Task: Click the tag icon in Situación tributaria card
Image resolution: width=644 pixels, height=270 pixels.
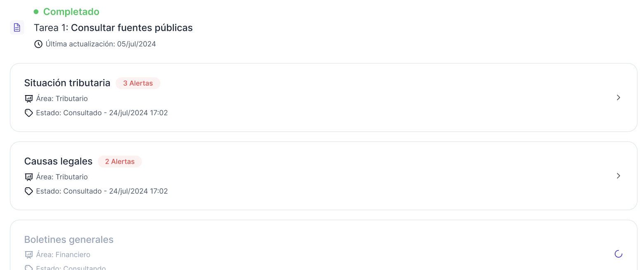Action: coord(29,113)
